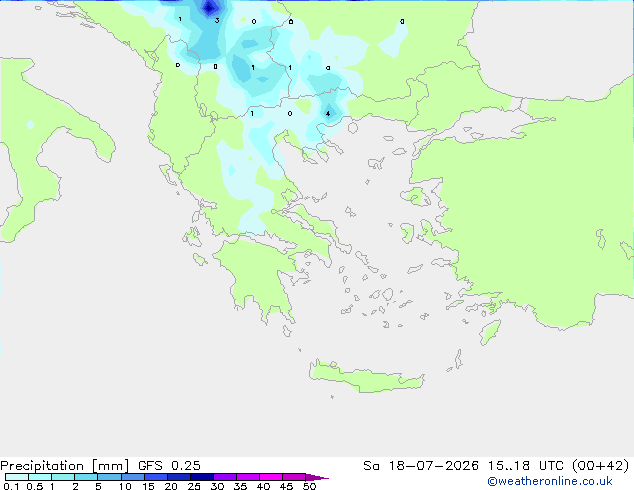634x490 pixels.
Task: Click the "Precipitation [mm]" title text
Action: pos(64,466)
